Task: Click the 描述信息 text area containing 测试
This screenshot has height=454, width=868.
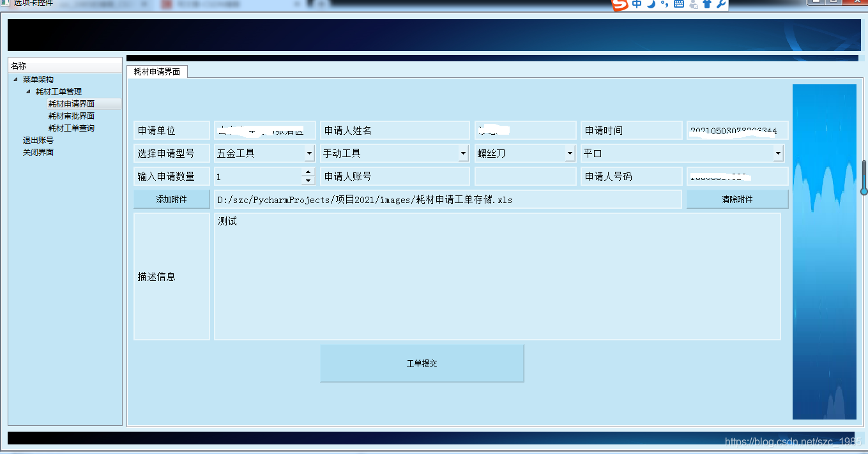Action: click(498, 276)
